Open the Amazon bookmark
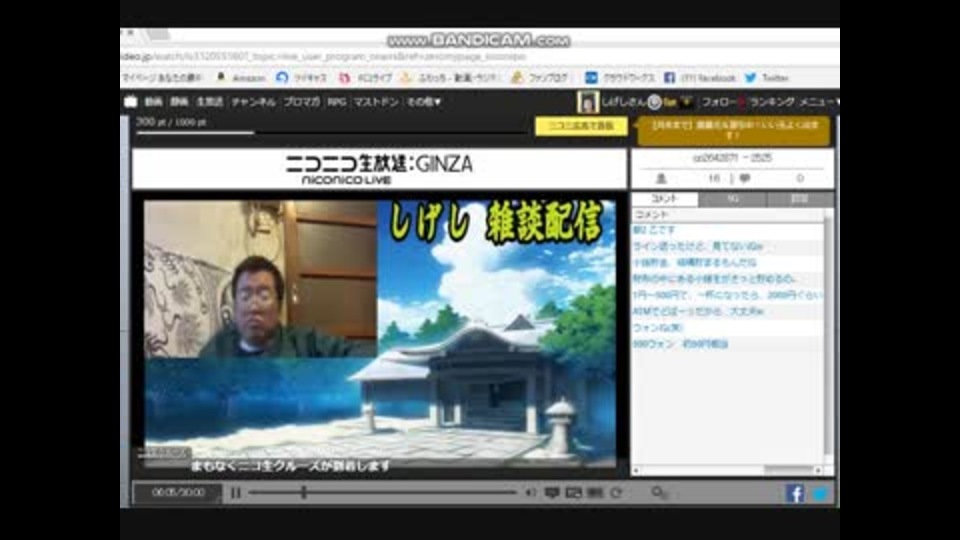The width and height of the screenshot is (960, 540). [x=242, y=78]
